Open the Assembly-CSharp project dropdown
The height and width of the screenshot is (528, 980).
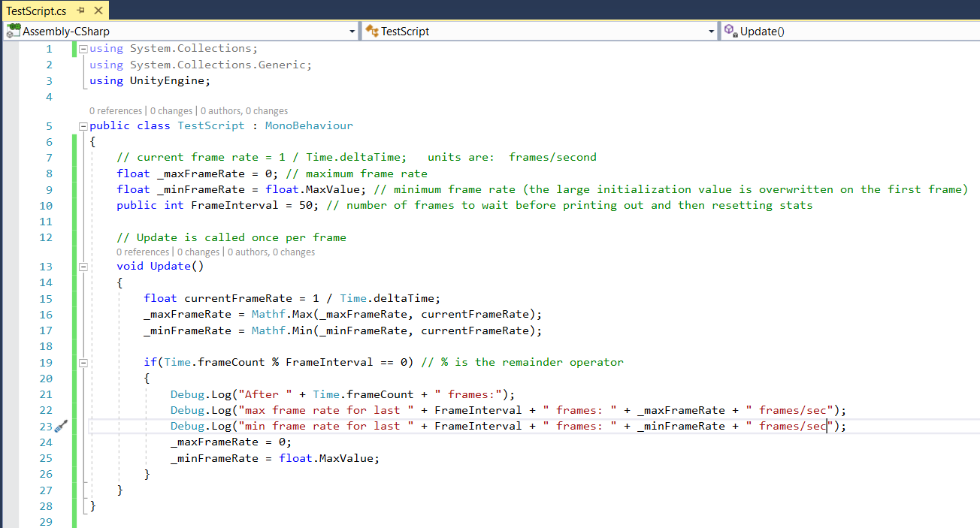coord(181,31)
